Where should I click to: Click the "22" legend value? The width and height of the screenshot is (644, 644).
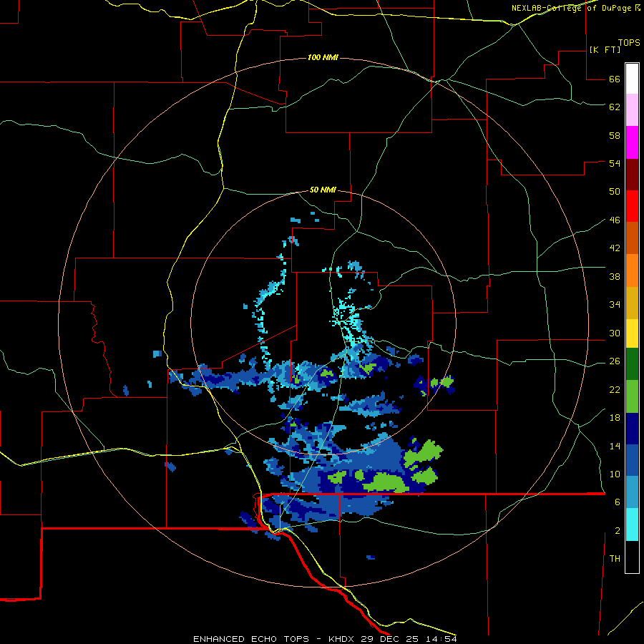[x=615, y=390]
